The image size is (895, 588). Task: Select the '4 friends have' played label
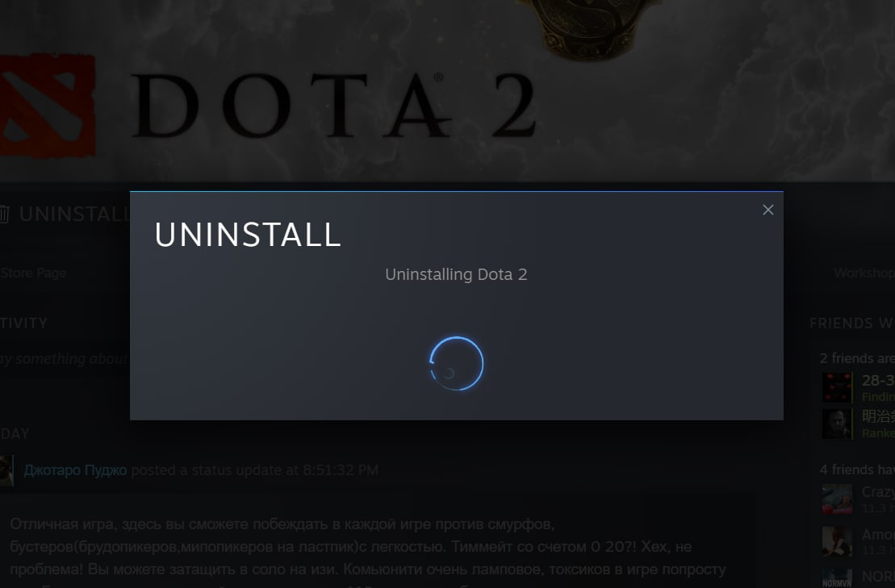(857, 469)
